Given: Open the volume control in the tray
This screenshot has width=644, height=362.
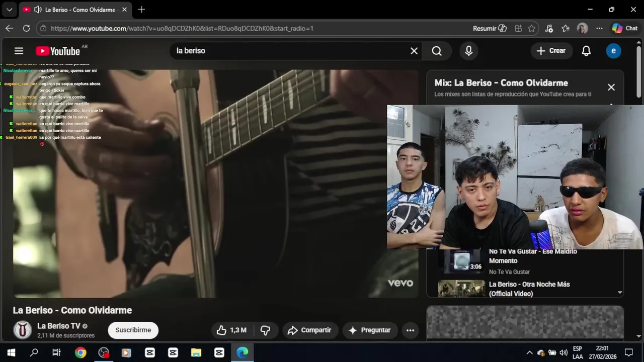Looking at the screenshot, I should click(563, 352).
